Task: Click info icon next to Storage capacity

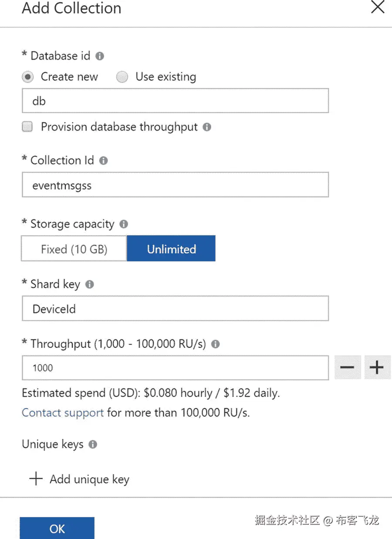Action: point(124,224)
